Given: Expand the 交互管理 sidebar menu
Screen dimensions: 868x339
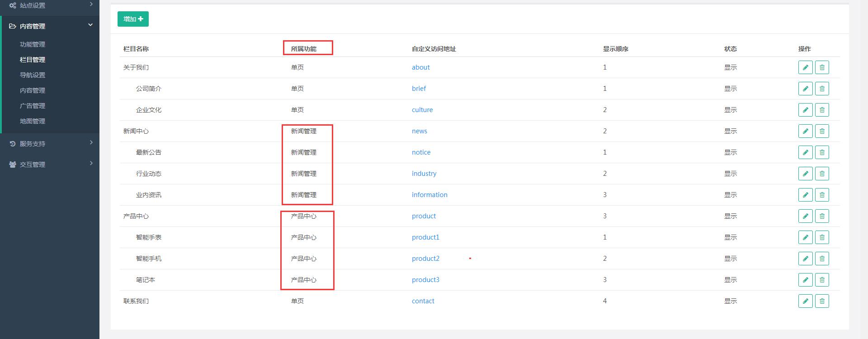Looking at the screenshot, I should pyautogui.click(x=50, y=165).
